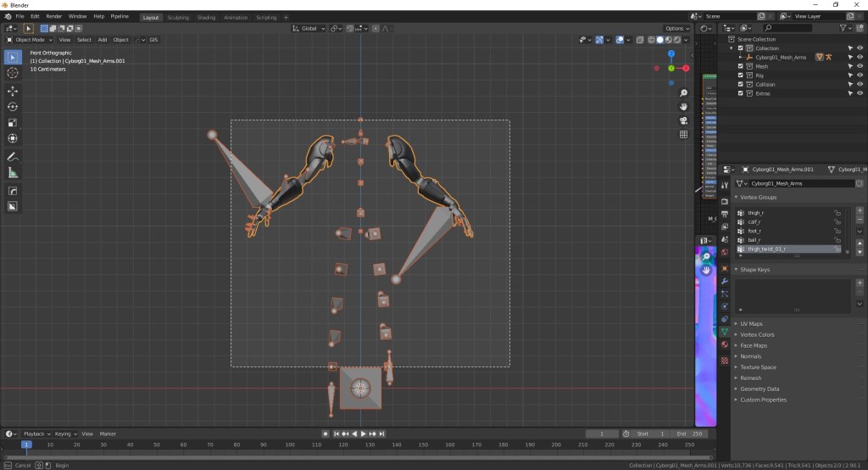Open the Render menu
This screenshot has width=868, height=470.
[x=53, y=16]
